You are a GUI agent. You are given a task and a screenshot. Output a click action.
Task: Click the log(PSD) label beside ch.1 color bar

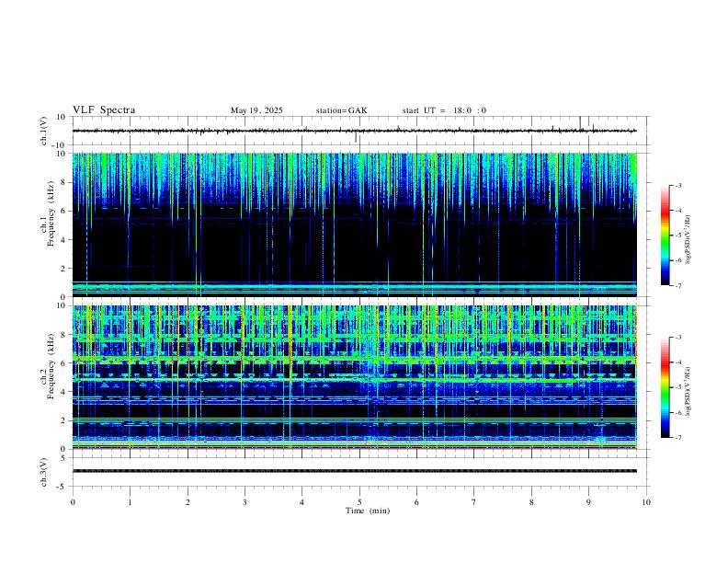pos(688,239)
